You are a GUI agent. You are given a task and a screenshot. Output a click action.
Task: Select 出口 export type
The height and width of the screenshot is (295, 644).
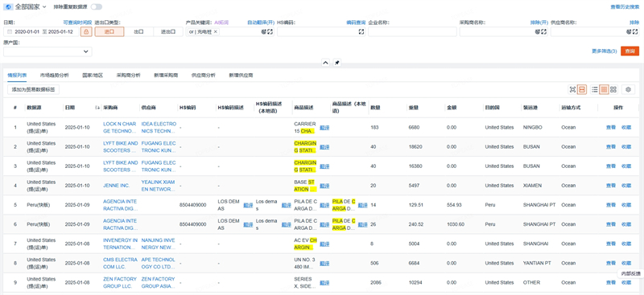[138, 31]
